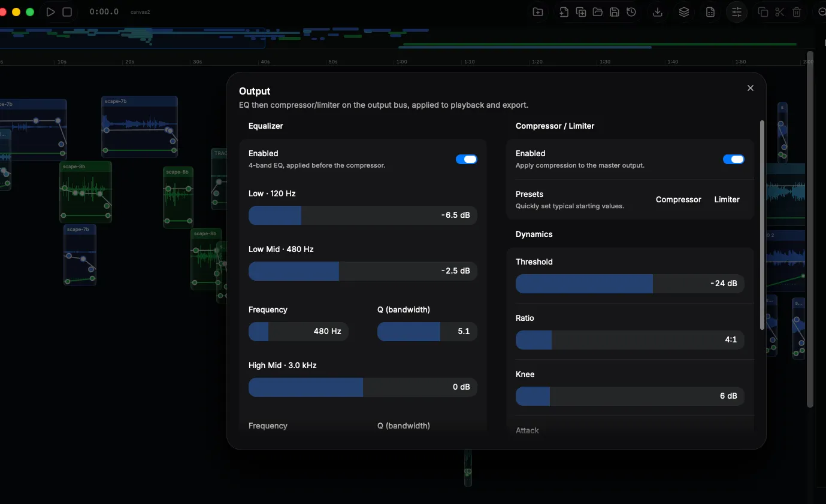This screenshot has width=826, height=504.
Task: Adjust the High Mid 3.0 kHz gain slider
Action: [x=363, y=387]
